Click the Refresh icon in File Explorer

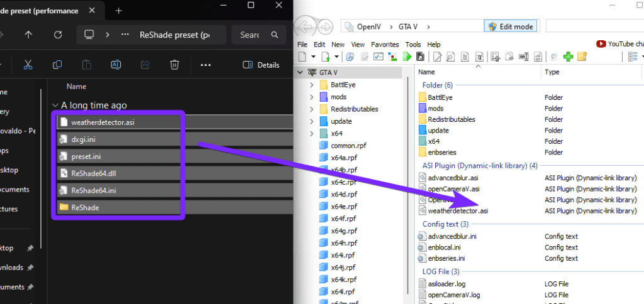58,35
